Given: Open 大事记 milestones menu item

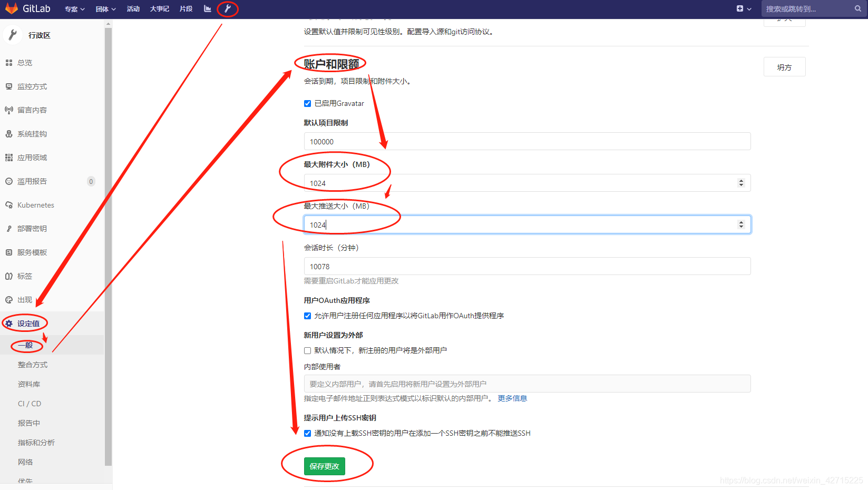Looking at the screenshot, I should [x=159, y=9].
